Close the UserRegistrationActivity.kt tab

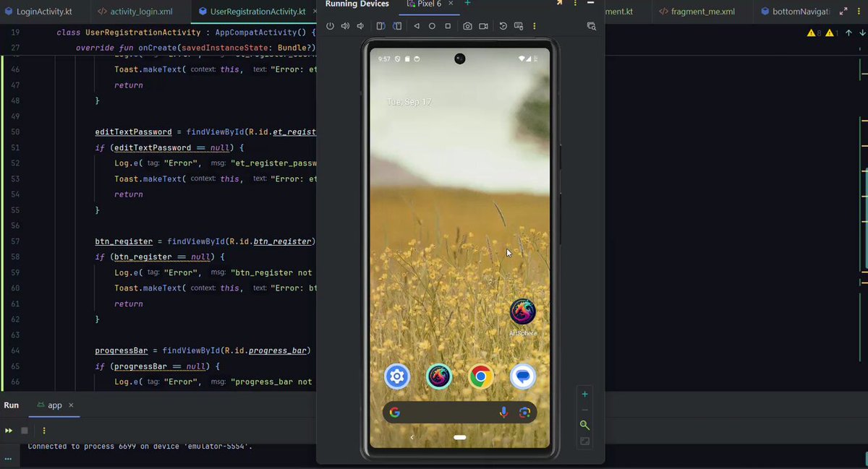click(314, 12)
